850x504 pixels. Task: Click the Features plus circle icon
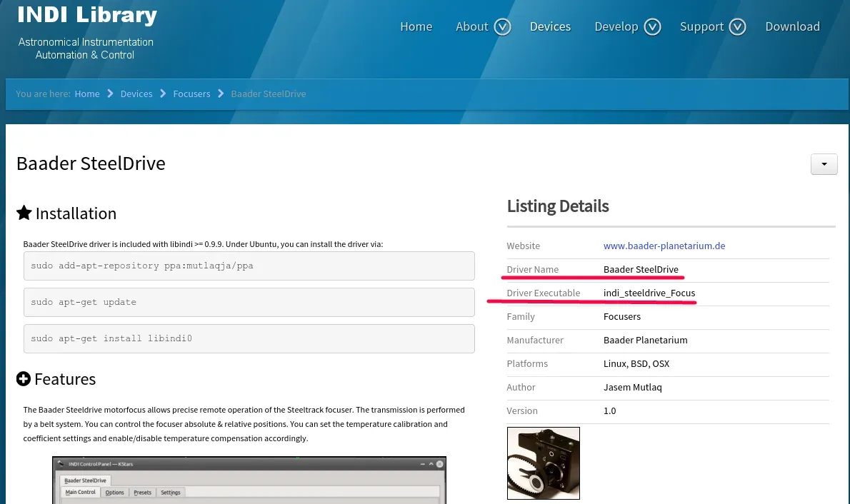(x=24, y=379)
